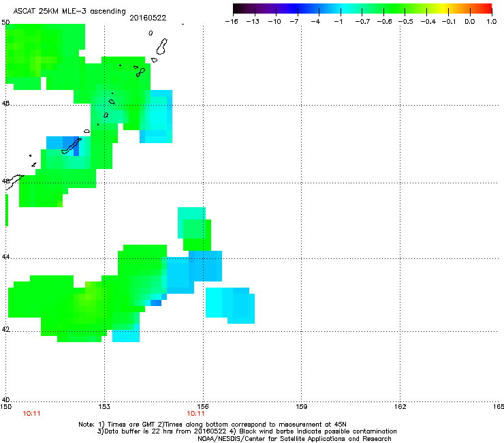Click the note line starting 'Note: 1) Times are GMT'
The width and height of the screenshot is (504, 443).
[x=212, y=425]
